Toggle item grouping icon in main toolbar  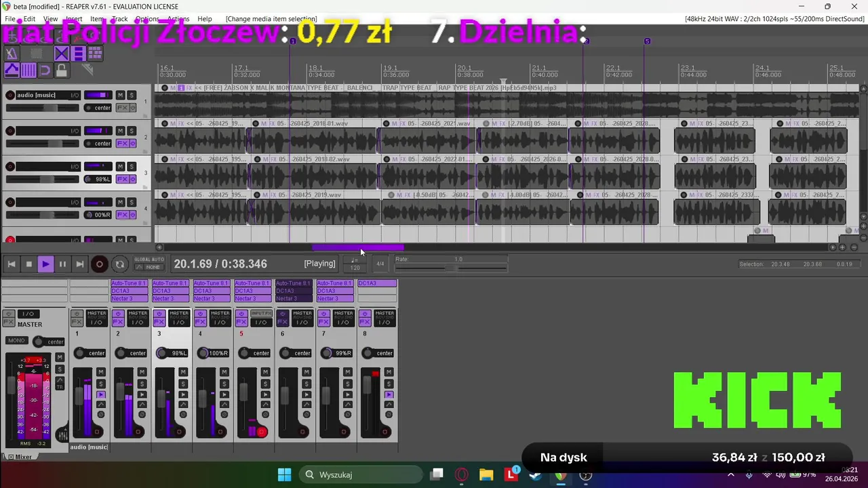pos(78,54)
